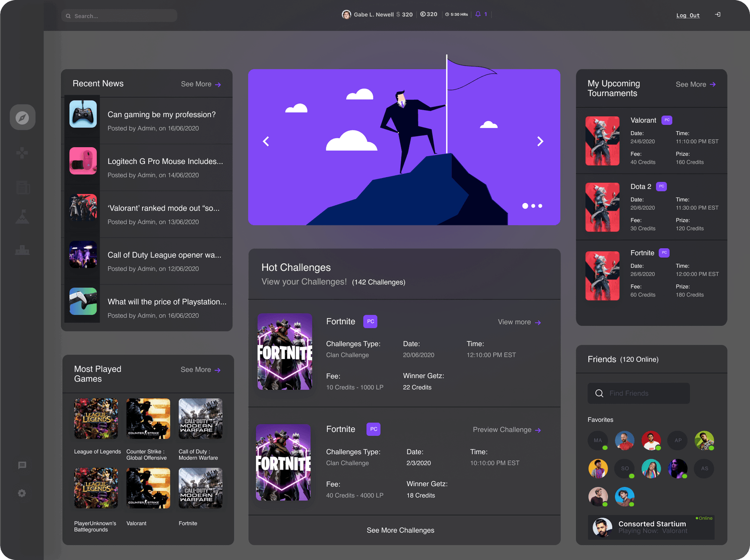Go to the next carousel slide

[540, 141]
